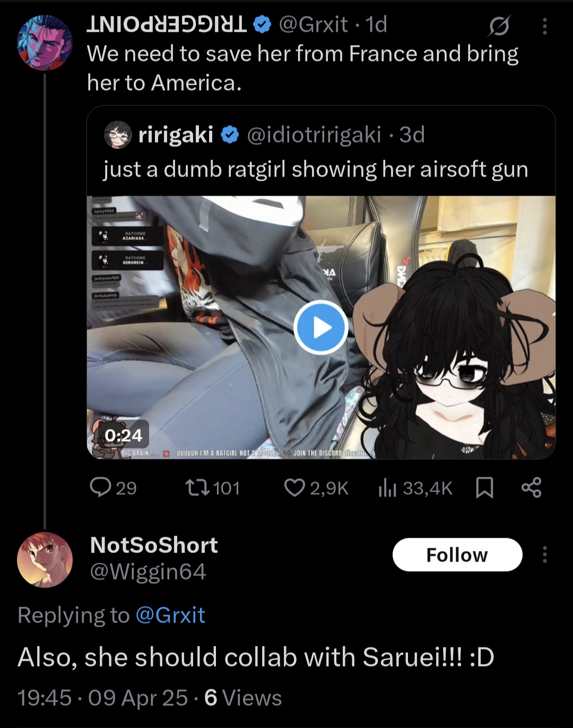Open TRIGGERPOINT profile avatar

[45, 43]
